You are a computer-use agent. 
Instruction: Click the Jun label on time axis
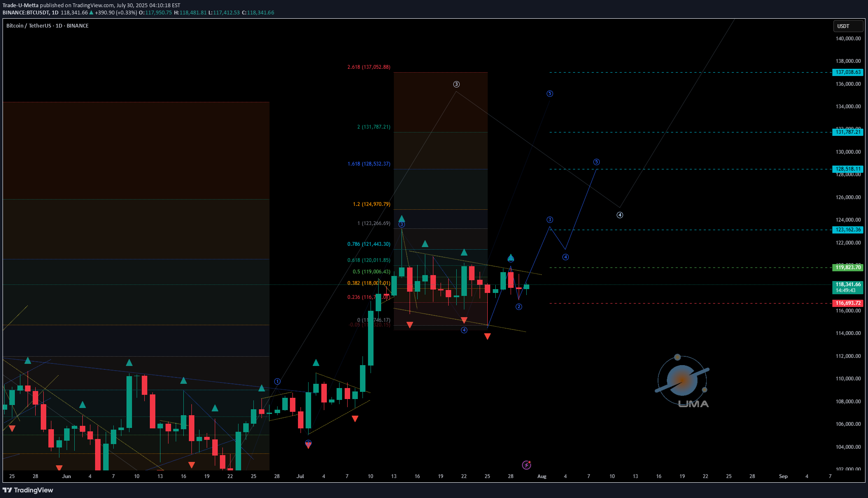(x=66, y=476)
